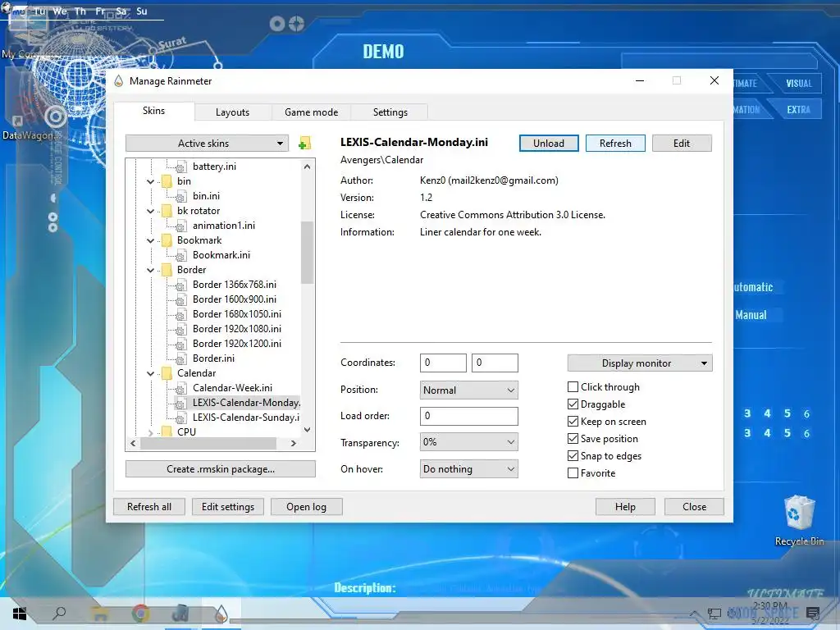The width and height of the screenshot is (840, 630).
Task: Open Chrome from the taskbar
Action: (x=140, y=614)
